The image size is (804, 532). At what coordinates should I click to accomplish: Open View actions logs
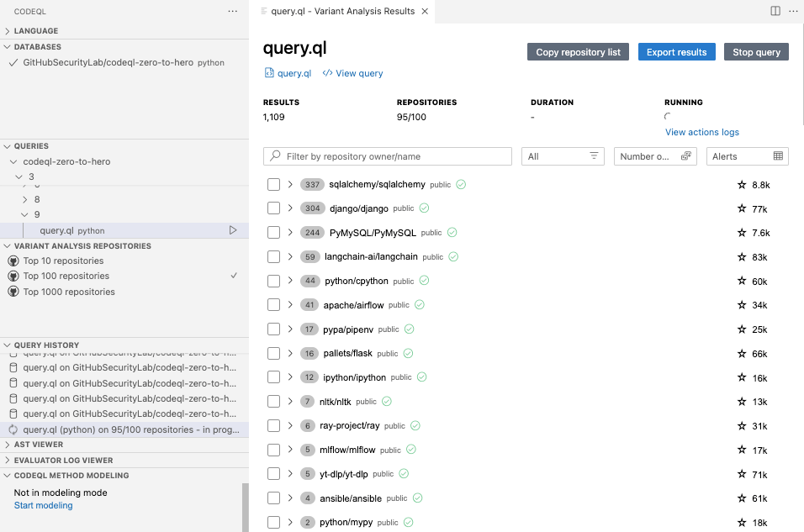(702, 132)
